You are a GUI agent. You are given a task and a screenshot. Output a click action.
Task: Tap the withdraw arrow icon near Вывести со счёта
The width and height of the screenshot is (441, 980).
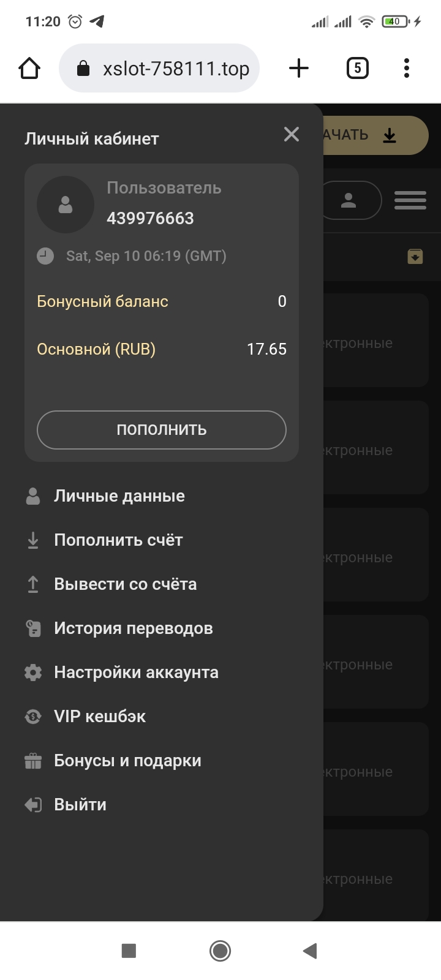coord(33,584)
